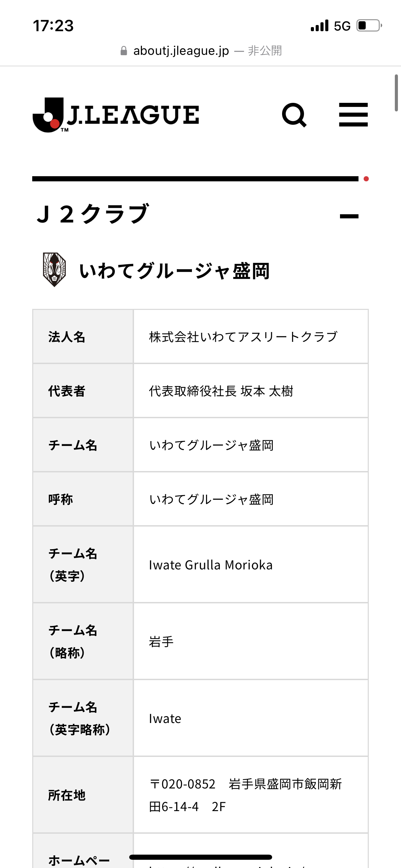Viewport: 401px width, 868px height.
Task: Tap the いわてグルージャ盛岡 club title
Action: (x=174, y=271)
